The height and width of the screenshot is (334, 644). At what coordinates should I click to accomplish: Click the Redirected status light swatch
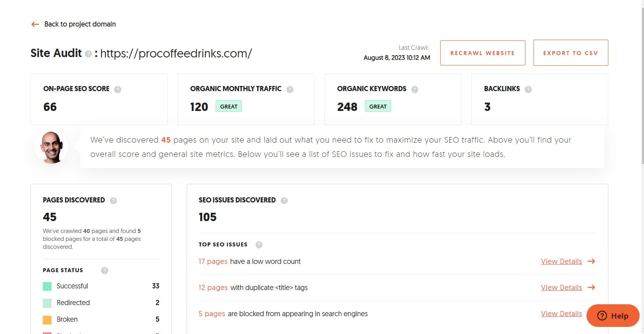(47, 303)
